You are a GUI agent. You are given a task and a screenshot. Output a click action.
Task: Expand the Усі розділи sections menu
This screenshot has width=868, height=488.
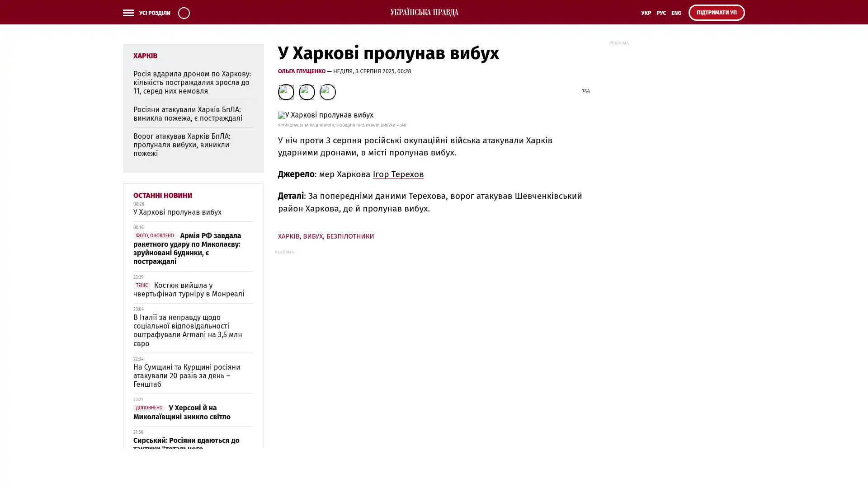(x=154, y=13)
